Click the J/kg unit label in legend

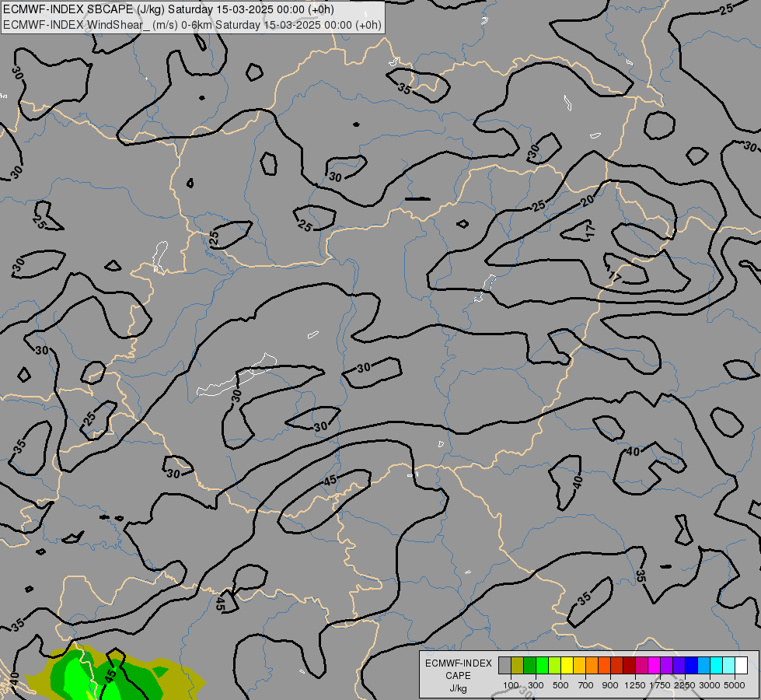[458, 688]
